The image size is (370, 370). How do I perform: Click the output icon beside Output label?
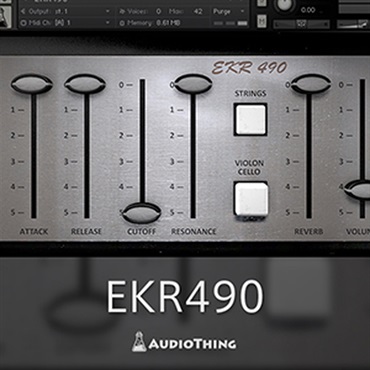coord(23,11)
